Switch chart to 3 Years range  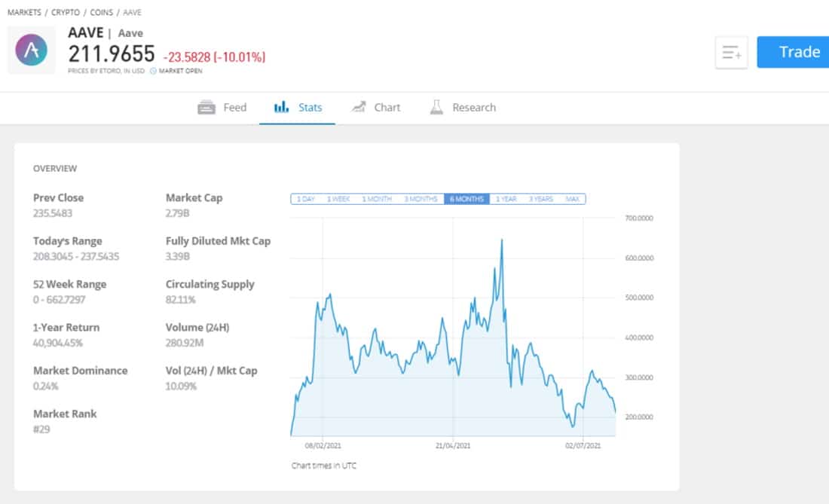point(541,199)
